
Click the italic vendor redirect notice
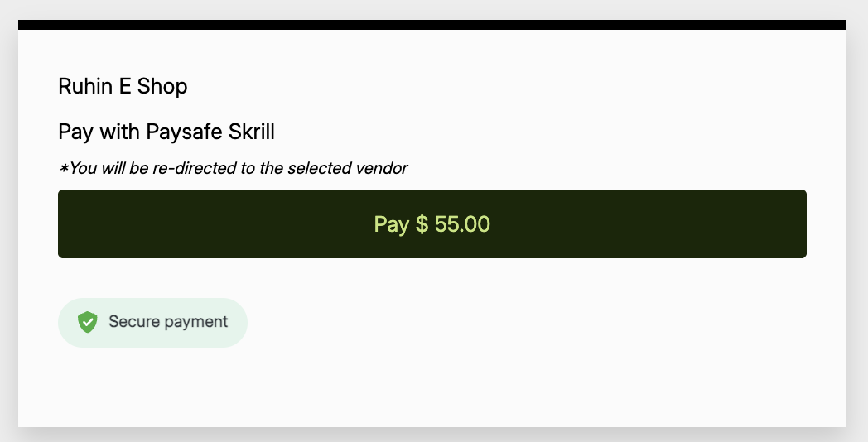click(233, 168)
